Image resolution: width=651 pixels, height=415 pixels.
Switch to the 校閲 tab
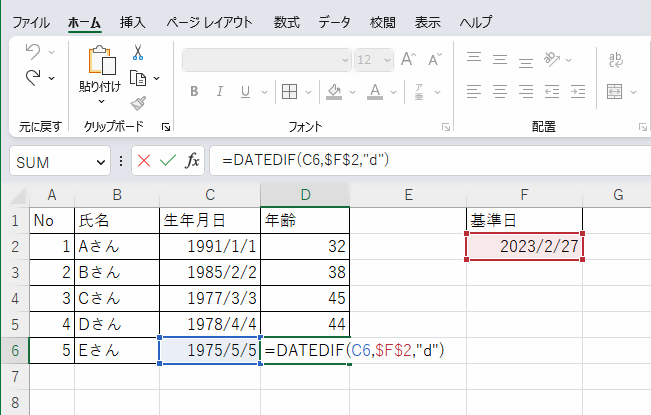pos(382,22)
